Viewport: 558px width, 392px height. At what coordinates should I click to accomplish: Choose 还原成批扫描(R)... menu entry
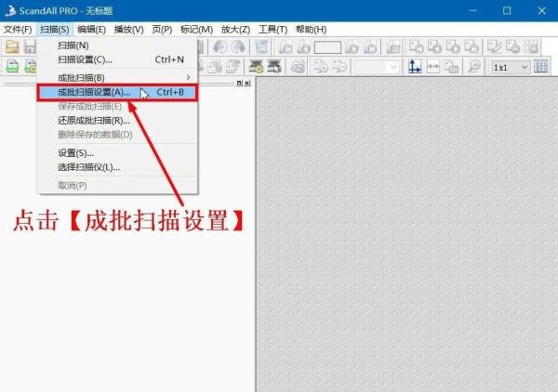tap(117, 121)
